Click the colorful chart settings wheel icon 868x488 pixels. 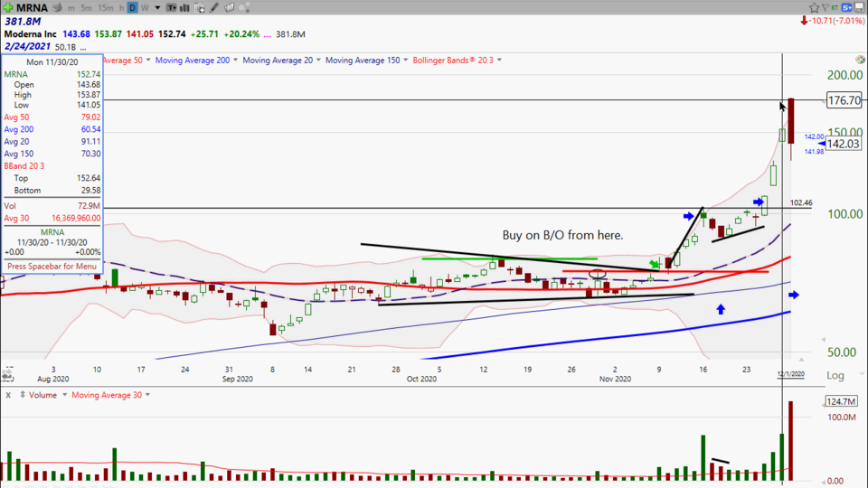coord(860,60)
